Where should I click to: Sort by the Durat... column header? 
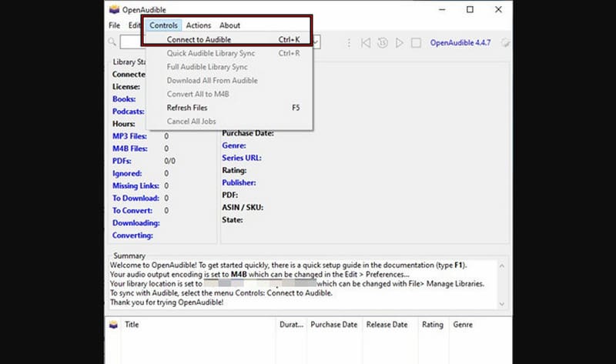click(x=291, y=325)
